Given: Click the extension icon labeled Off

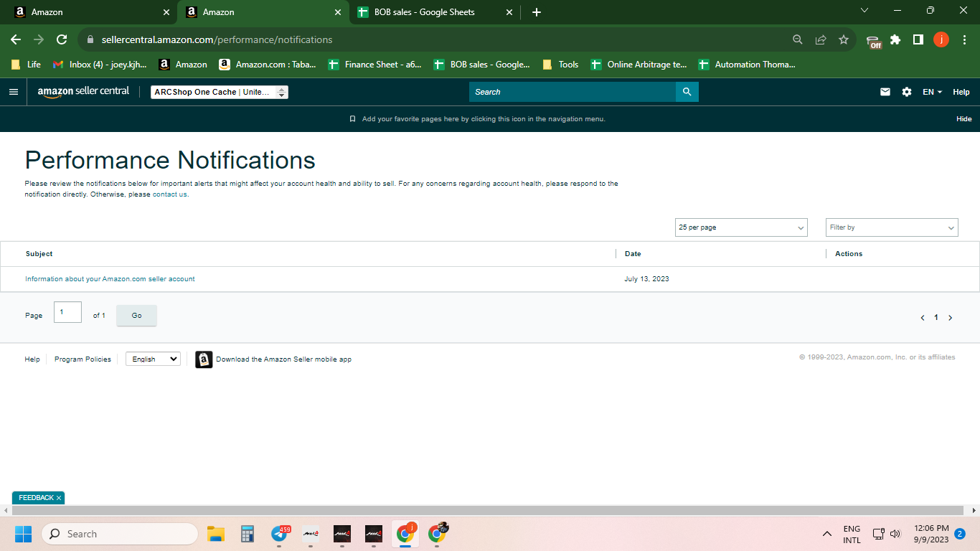Looking at the screenshot, I should 873,41.
